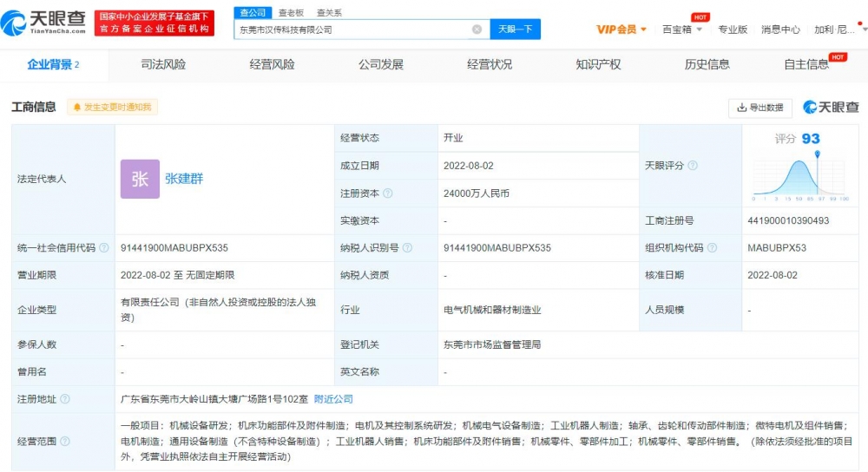Click the help icon beside 注册地址
Viewport: 868px width, 472px height.
point(65,399)
